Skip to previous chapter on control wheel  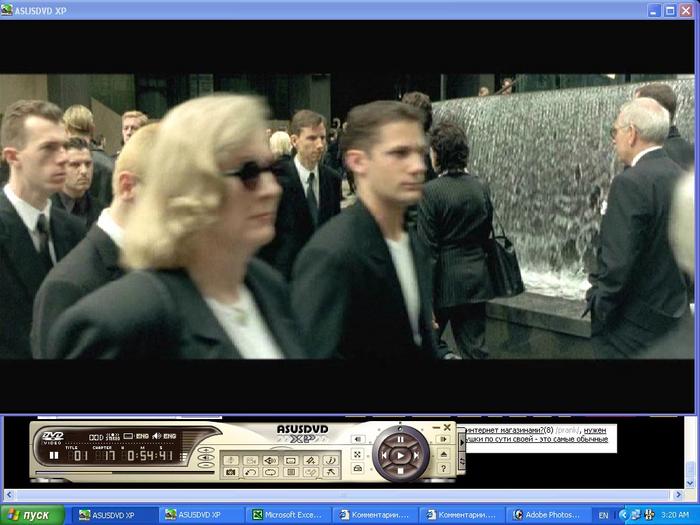coord(384,455)
